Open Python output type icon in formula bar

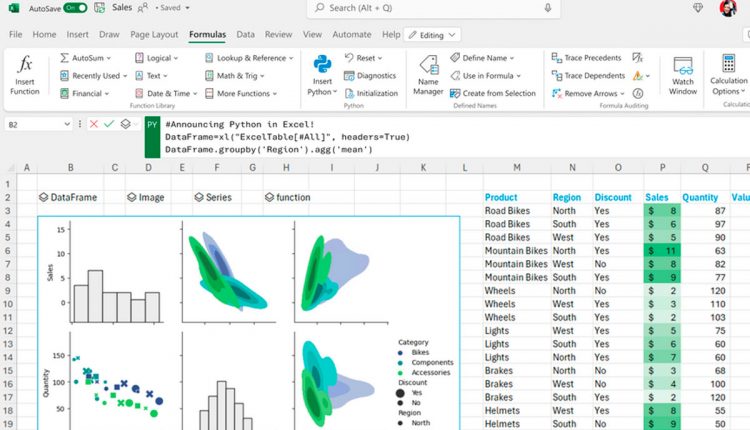(x=125, y=124)
